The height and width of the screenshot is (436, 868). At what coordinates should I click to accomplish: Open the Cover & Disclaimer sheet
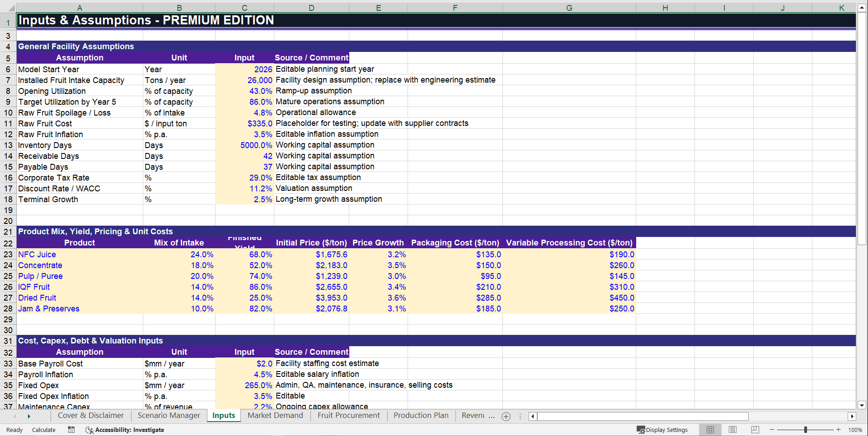click(x=91, y=416)
